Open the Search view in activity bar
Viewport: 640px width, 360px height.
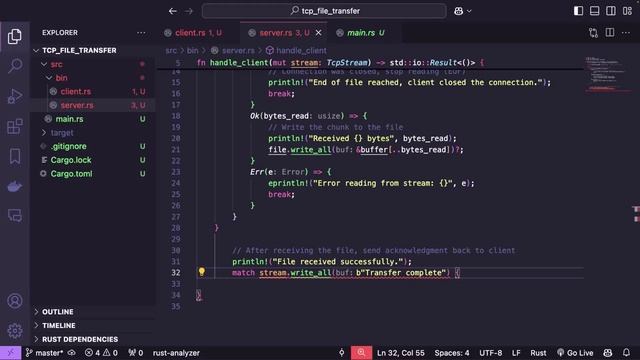pyautogui.click(x=15, y=66)
